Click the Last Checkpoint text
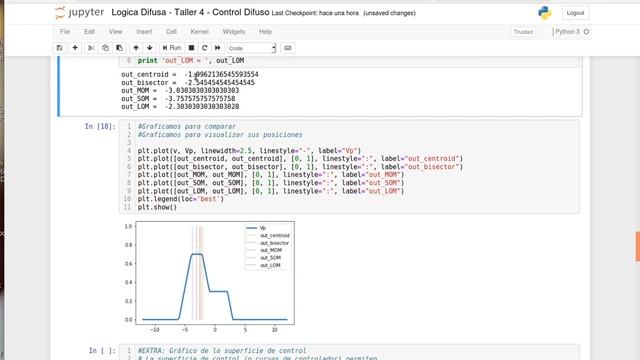The width and height of the screenshot is (640, 360). coord(315,13)
